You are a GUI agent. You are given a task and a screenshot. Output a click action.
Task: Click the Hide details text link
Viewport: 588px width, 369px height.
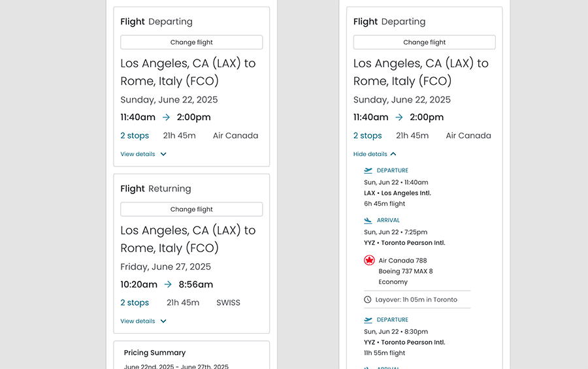tap(370, 155)
